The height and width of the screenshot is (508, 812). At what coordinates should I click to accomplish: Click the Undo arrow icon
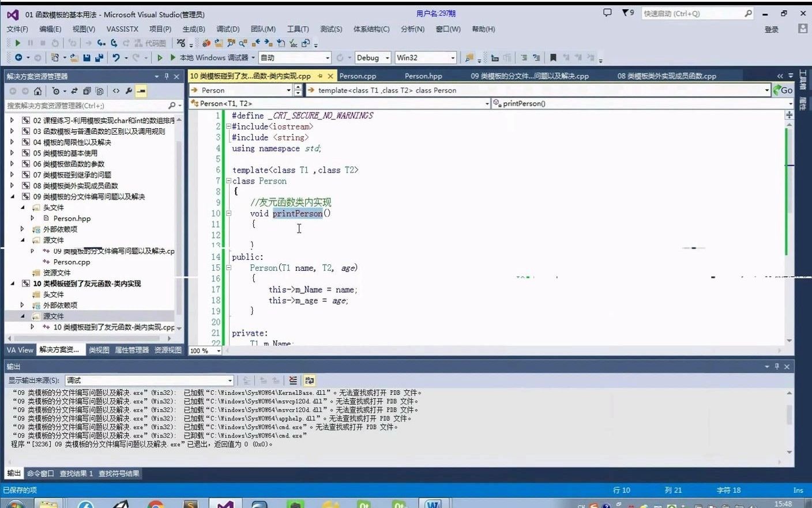tap(116, 58)
